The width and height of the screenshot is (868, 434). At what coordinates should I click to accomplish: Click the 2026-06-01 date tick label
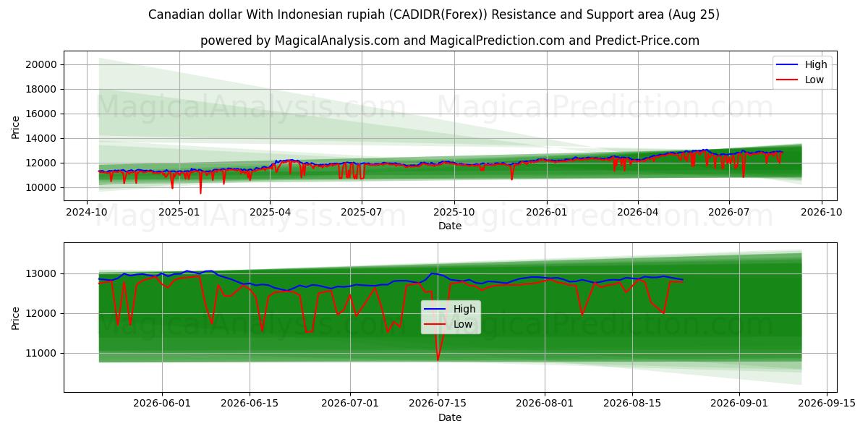click(x=162, y=404)
